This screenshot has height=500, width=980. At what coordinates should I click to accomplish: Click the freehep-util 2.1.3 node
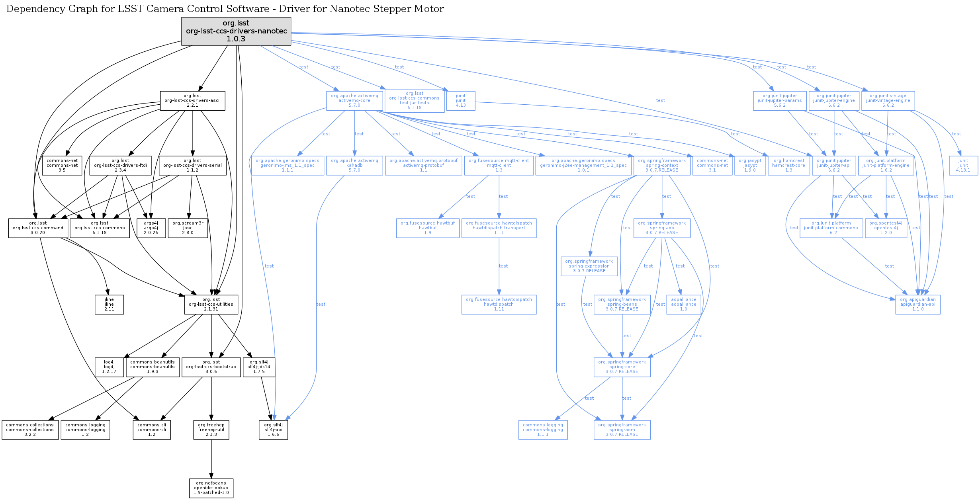click(x=211, y=430)
